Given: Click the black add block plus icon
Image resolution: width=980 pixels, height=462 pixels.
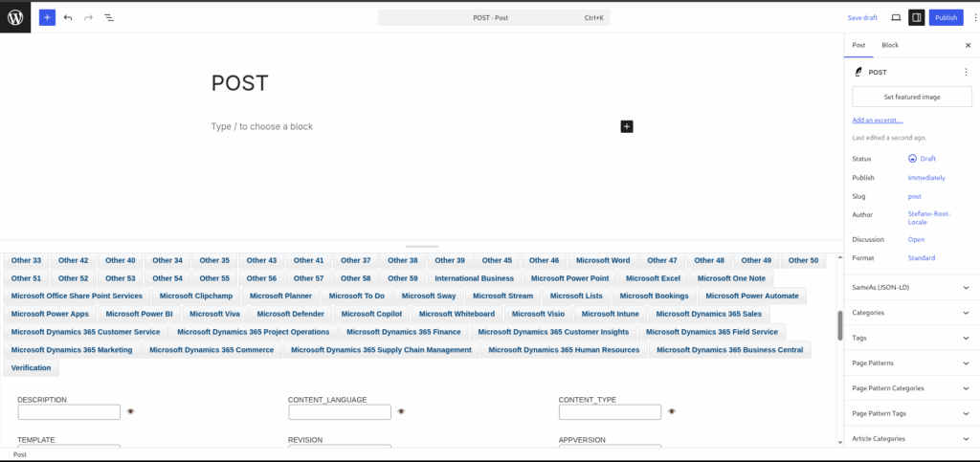Looking at the screenshot, I should pyautogui.click(x=627, y=126).
